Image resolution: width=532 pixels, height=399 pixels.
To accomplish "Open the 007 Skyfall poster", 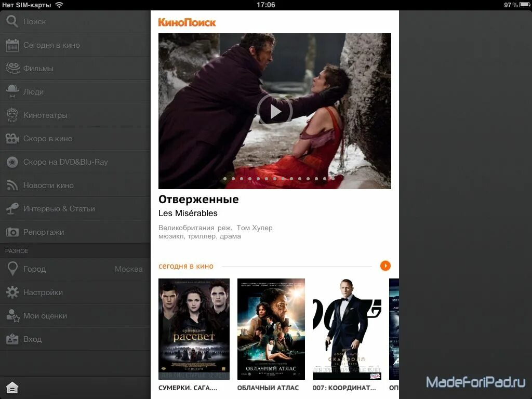I will pos(347,329).
